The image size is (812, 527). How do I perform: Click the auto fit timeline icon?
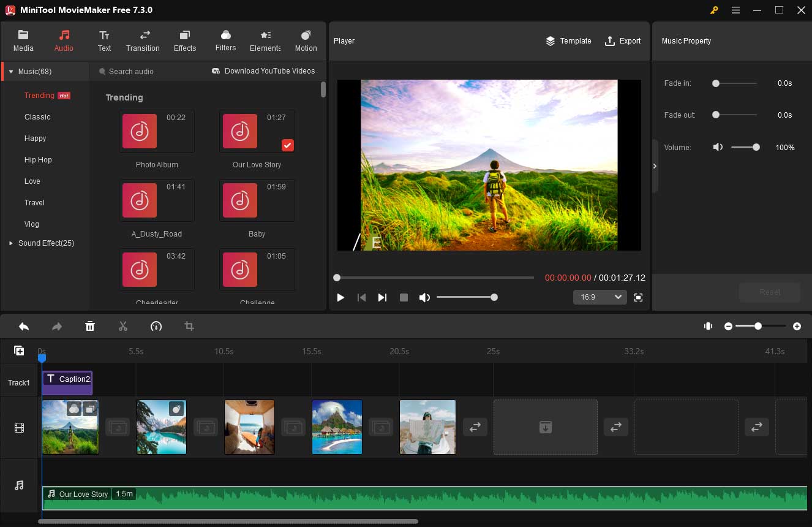708,327
